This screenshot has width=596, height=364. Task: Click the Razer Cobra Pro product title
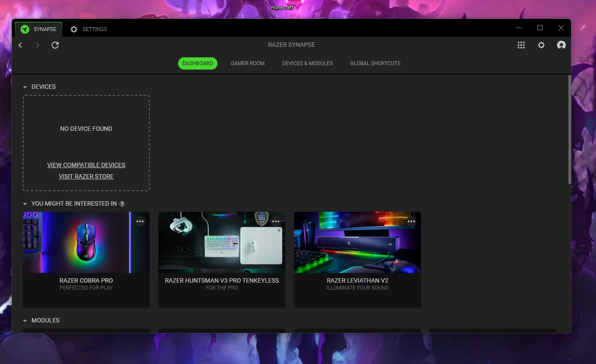(86, 280)
